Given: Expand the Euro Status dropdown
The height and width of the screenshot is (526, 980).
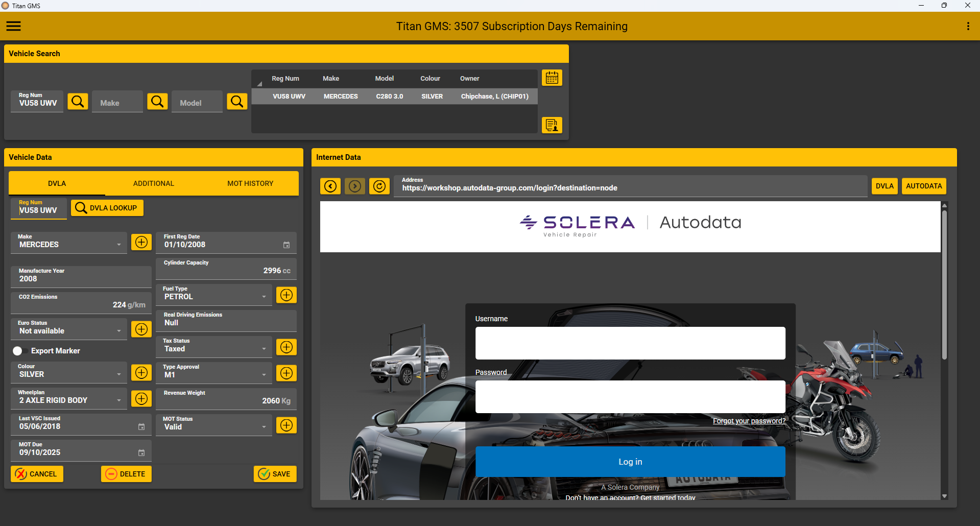Looking at the screenshot, I should tap(119, 331).
